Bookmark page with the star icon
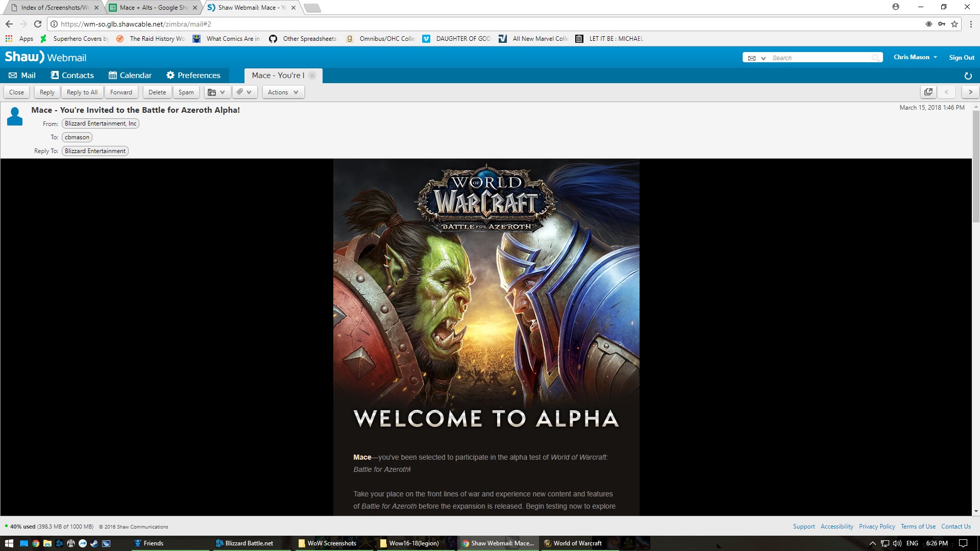980x551 pixels. click(x=954, y=24)
